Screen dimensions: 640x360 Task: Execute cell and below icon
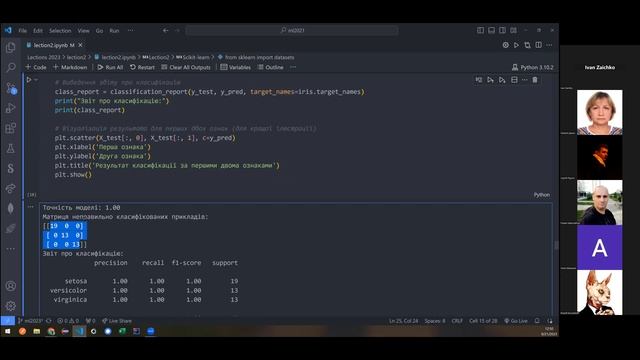[502, 80]
